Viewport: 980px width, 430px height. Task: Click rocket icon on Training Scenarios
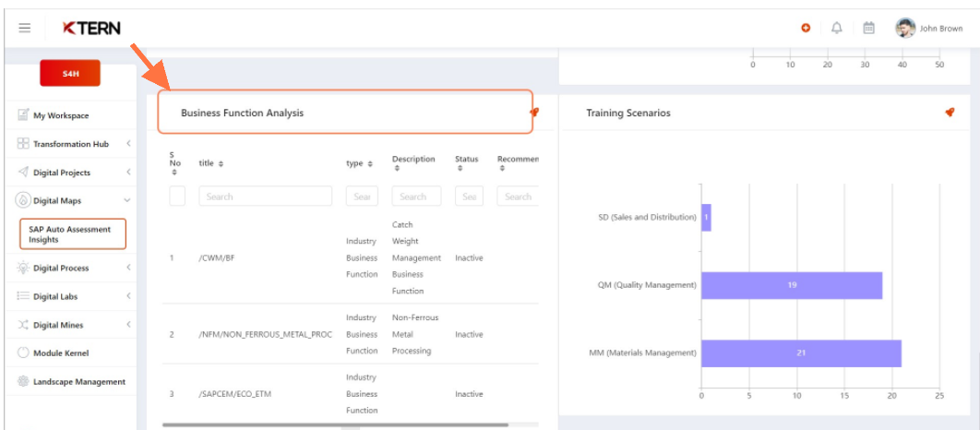tap(950, 113)
